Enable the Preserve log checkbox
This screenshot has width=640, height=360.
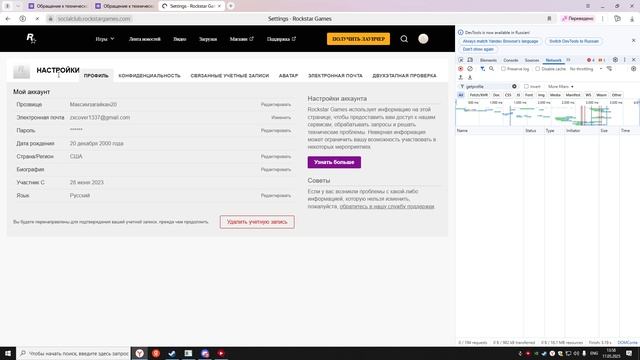coord(504,69)
